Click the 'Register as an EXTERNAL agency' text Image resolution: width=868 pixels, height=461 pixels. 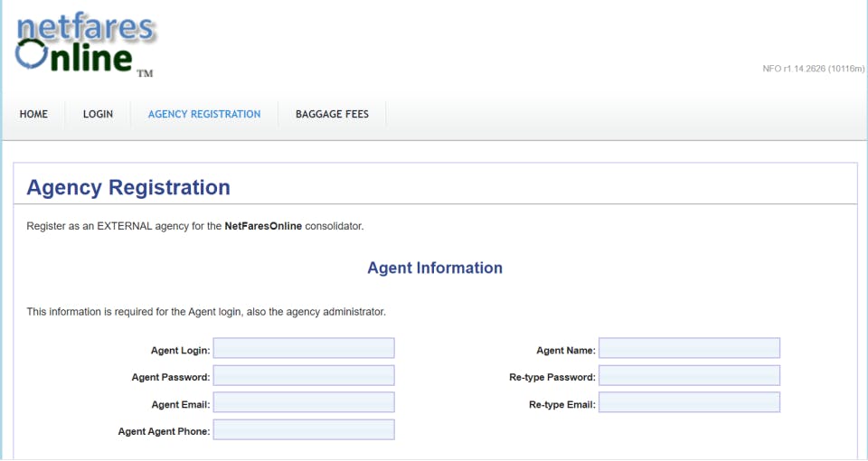pos(195,226)
